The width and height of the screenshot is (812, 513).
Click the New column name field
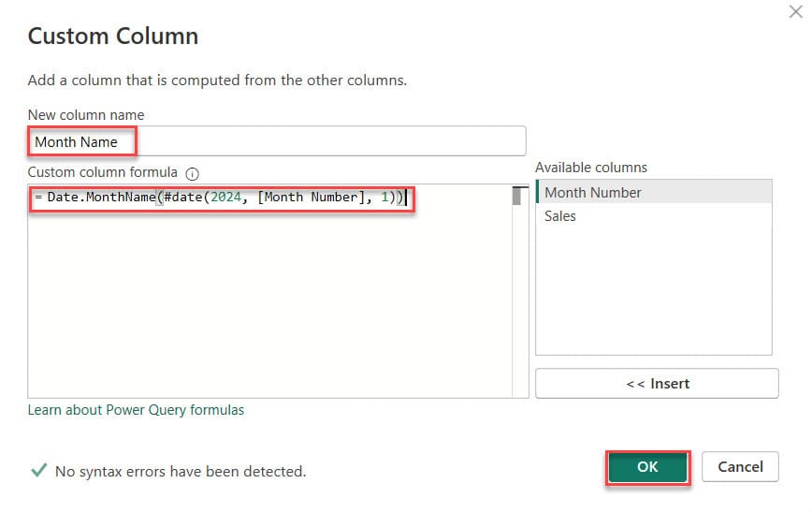pos(277,141)
